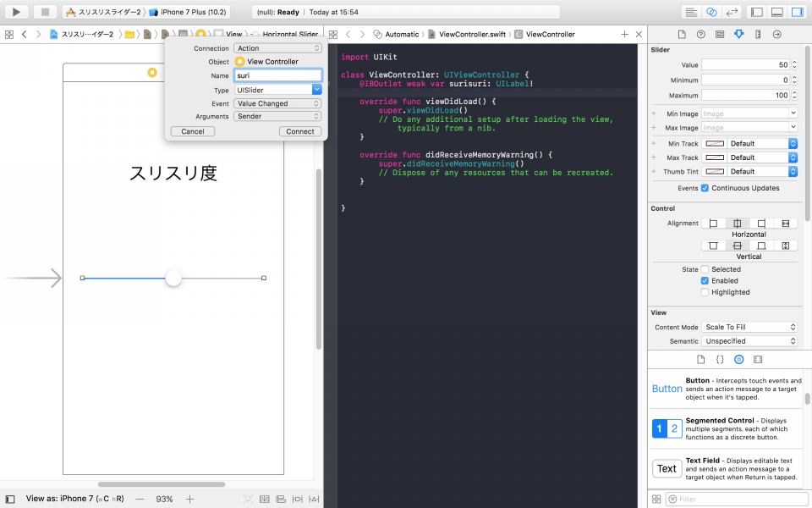Screen dimensions: 812x508
Task: Click View as: iPhone 7 device bar
Action: pos(74,499)
